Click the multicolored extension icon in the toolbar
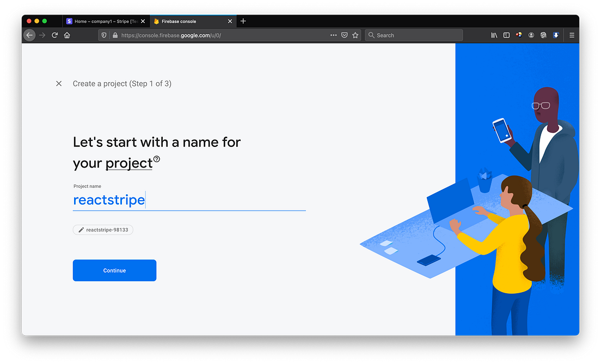 click(x=518, y=35)
